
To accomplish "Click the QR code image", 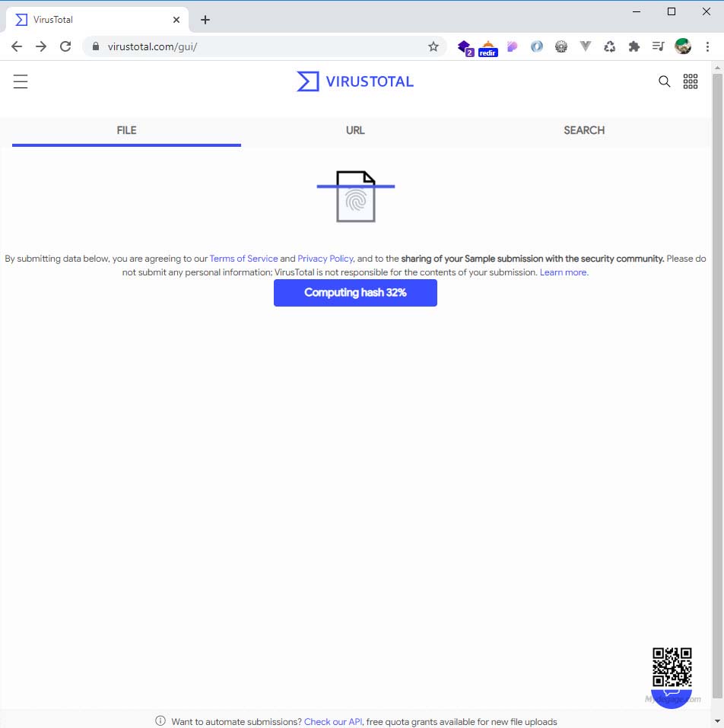I will tap(672, 667).
